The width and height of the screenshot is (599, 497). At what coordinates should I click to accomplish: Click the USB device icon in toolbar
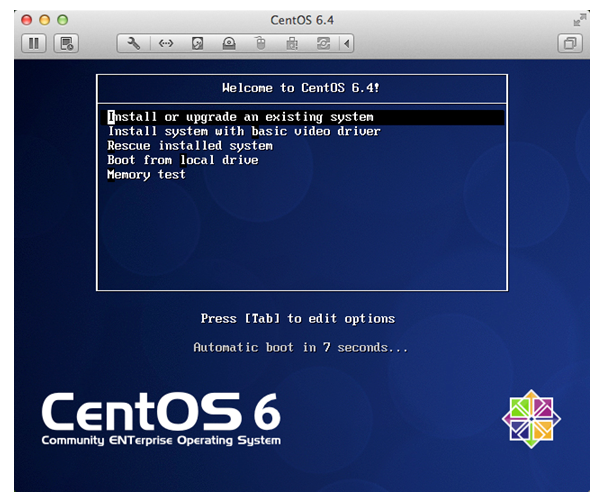click(x=292, y=44)
